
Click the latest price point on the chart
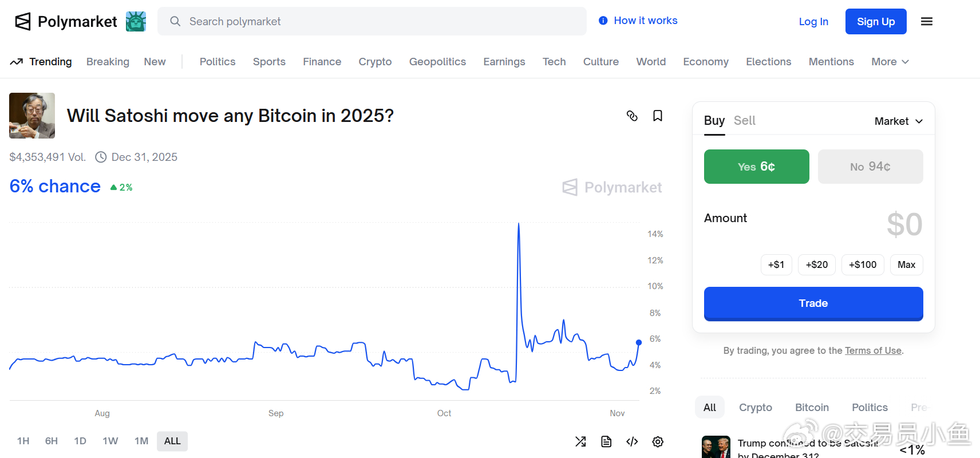click(x=639, y=342)
